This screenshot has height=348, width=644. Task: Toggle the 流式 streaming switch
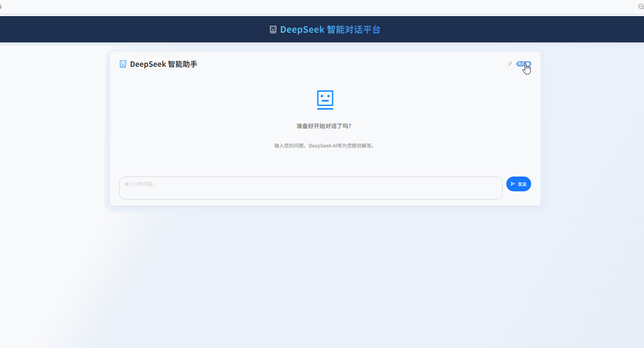(x=523, y=64)
